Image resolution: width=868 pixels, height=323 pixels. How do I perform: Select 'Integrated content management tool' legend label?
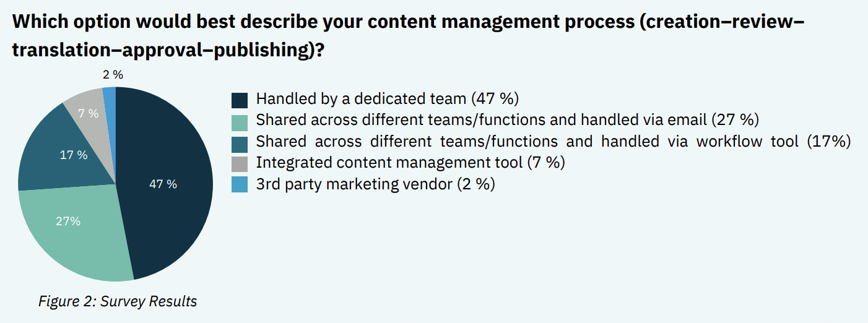click(x=389, y=163)
